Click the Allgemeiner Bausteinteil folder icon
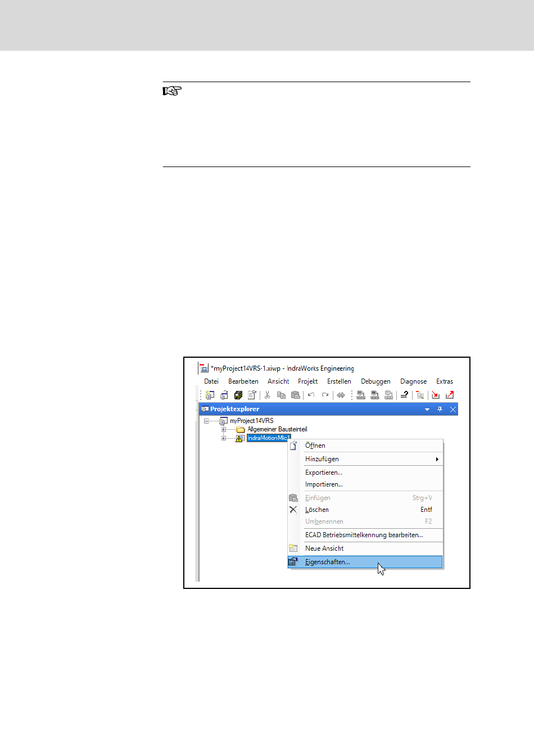This screenshot has height=756, width=534. tap(241, 429)
